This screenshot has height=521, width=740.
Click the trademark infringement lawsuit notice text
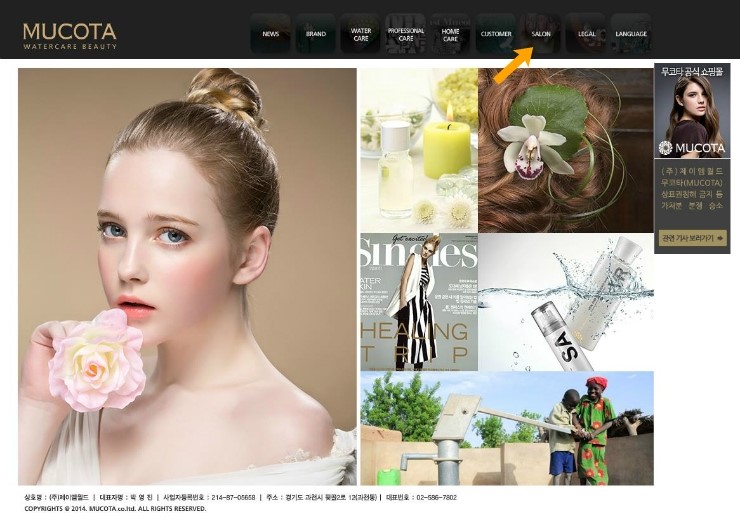pos(692,188)
